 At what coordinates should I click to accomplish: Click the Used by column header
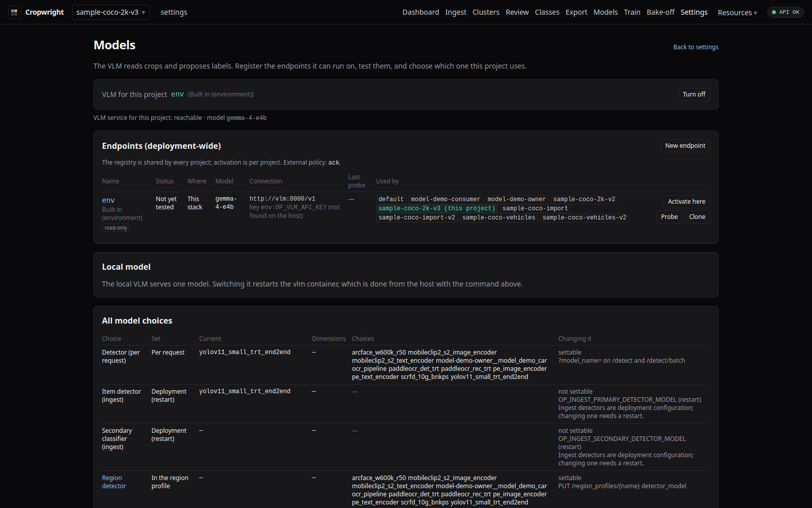pyautogui.click(x=387, y=181)
